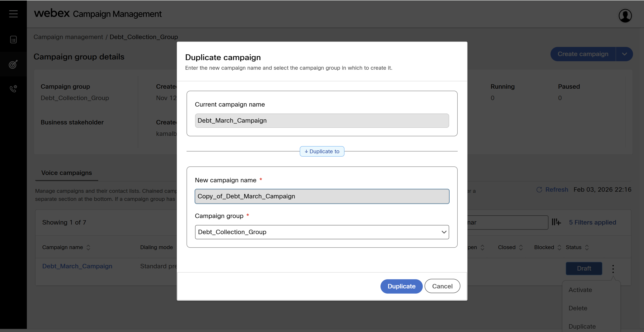Screen dimensions: 644x332
Task: Click the Refresh icon
Action: click(x=539, y=190)
